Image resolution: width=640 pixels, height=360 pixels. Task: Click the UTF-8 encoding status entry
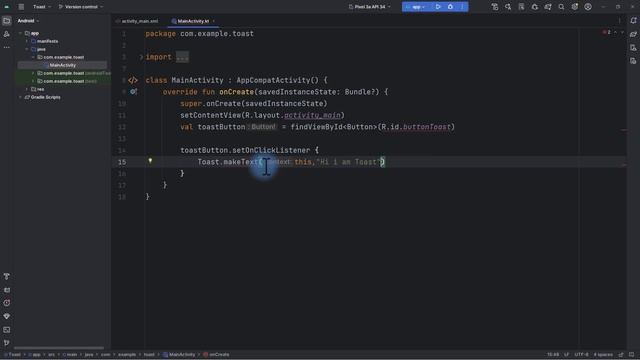click(581, 354)
